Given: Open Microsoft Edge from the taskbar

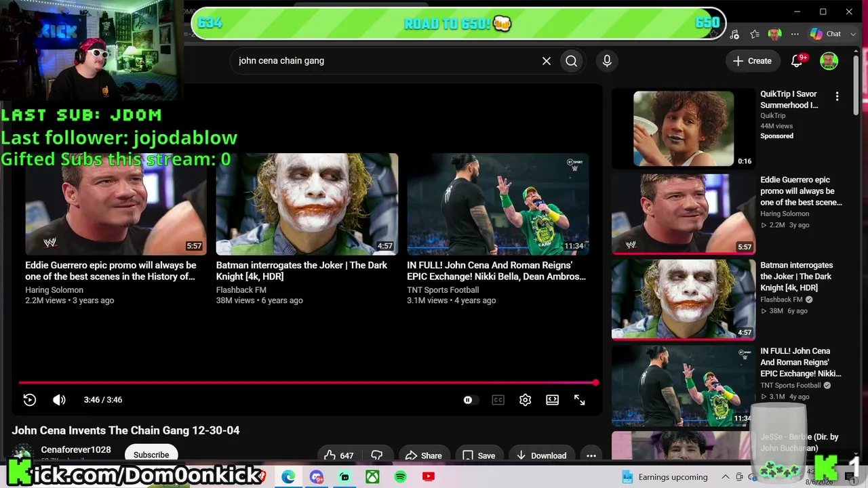Looking at the screenshot, I should coord(288,477).
